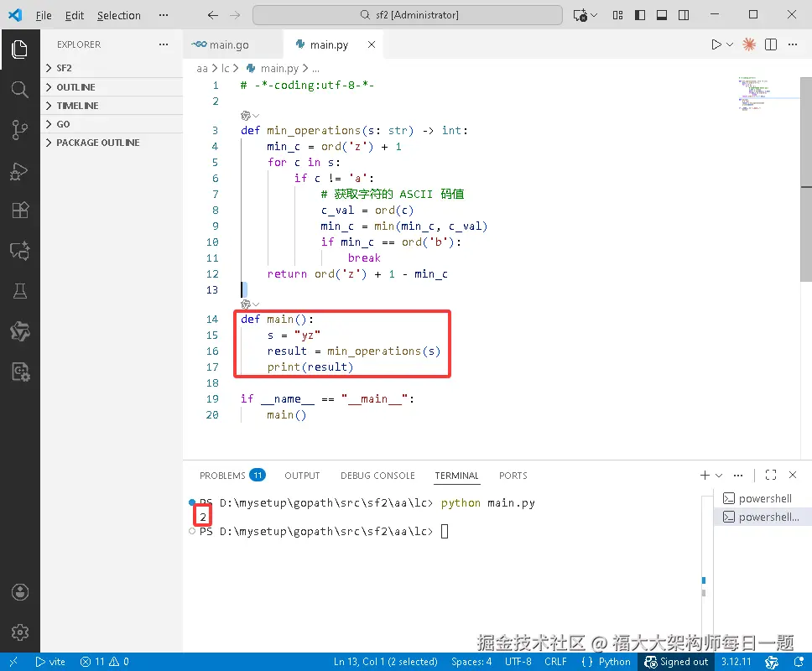This screenshot has width=812, height=671.
Task: Open the AI code lens above min_operations
Action: pos(250,116)
